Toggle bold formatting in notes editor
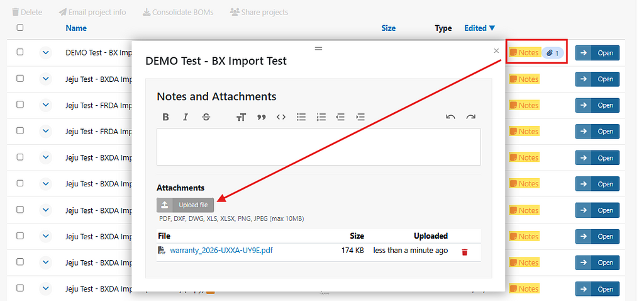 tap(166, 117)
